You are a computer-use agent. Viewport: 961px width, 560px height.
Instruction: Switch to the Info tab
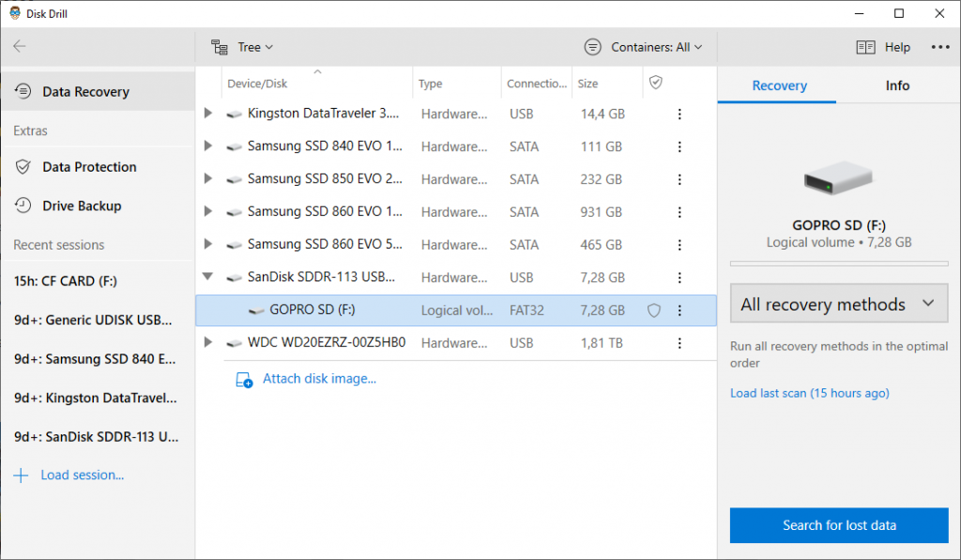tap(897, 85)
